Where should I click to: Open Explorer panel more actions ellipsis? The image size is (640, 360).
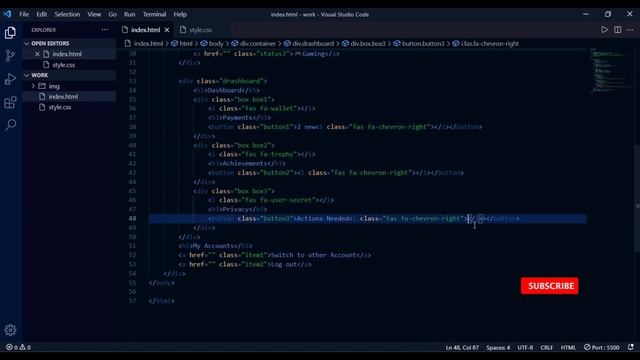[105, 30]
